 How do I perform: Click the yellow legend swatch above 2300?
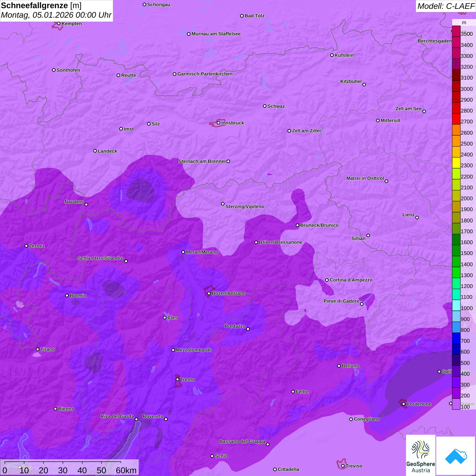pos(456,163)
